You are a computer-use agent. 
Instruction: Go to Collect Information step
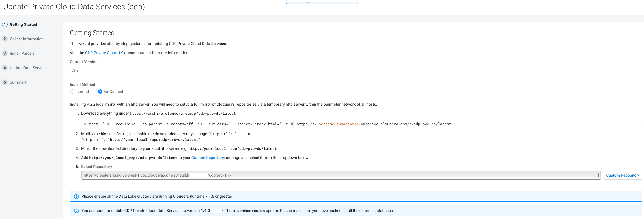pos(27,39)
